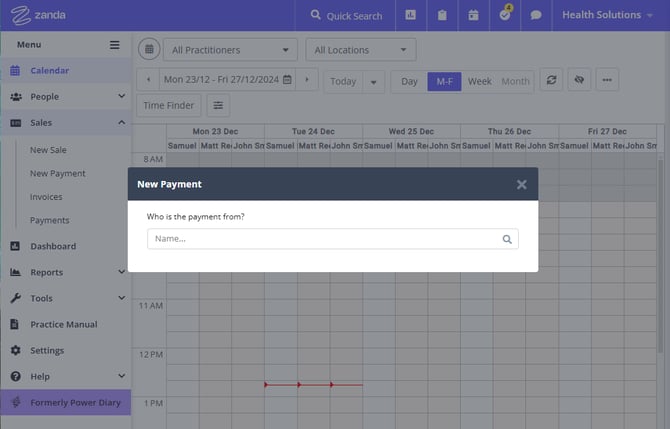
Task: Toggle the hidden eye-slash visibility icon
Action: 579,81
